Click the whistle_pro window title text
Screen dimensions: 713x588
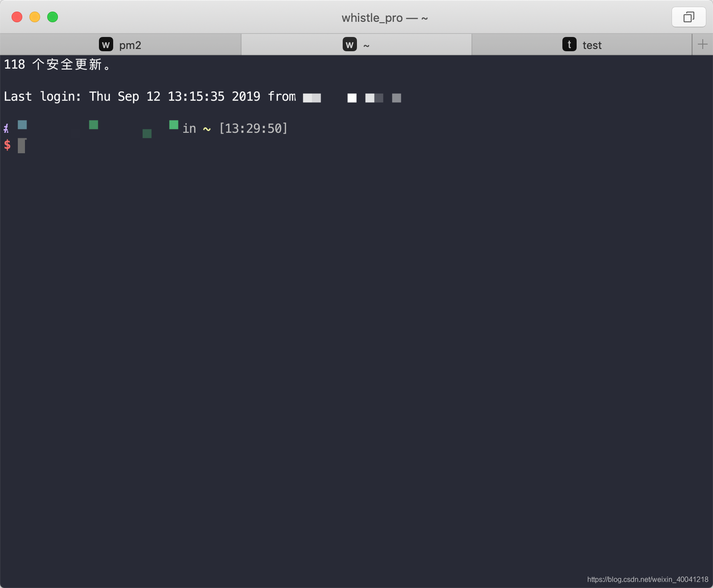385,18
